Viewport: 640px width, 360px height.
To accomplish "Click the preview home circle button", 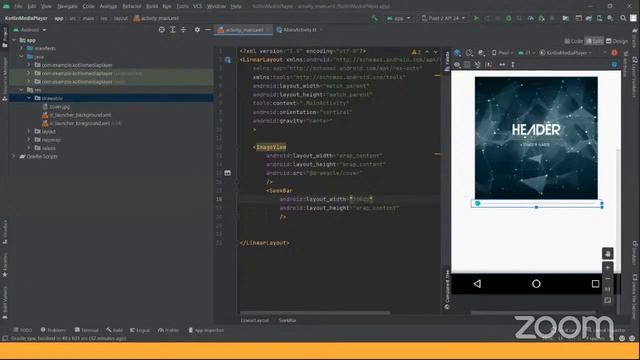I will tap(536, 284).
